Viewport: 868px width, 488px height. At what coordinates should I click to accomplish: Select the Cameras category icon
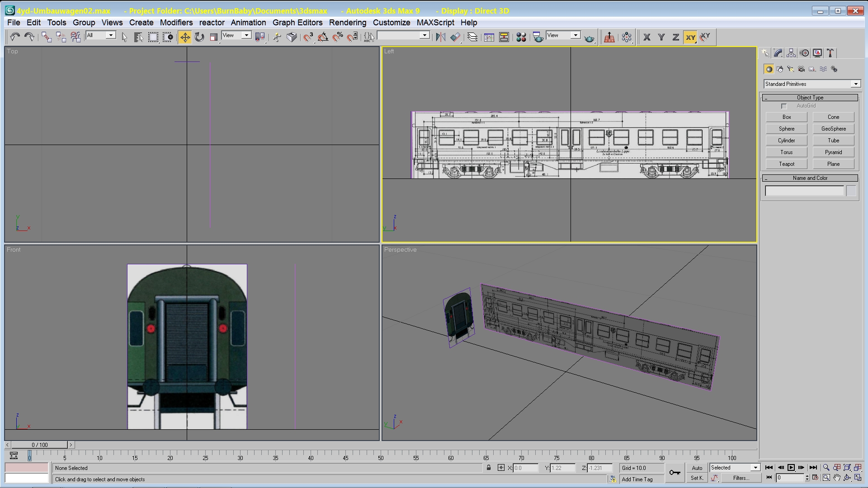point(801,69)
